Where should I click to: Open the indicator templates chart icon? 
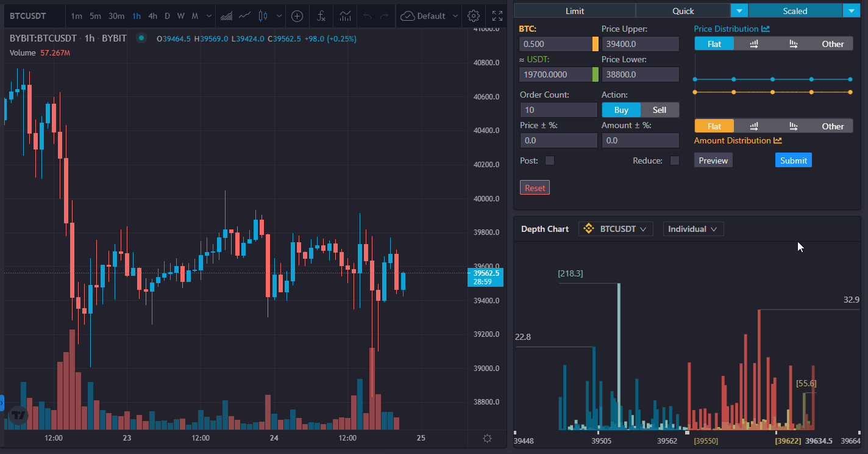[345, 16]
